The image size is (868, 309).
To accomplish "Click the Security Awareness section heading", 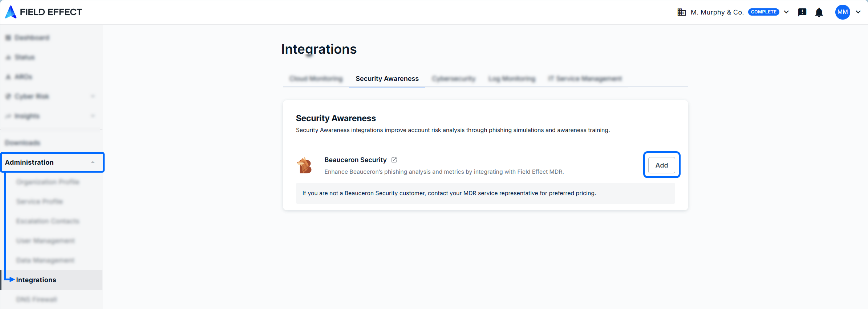I will point(336,118).
